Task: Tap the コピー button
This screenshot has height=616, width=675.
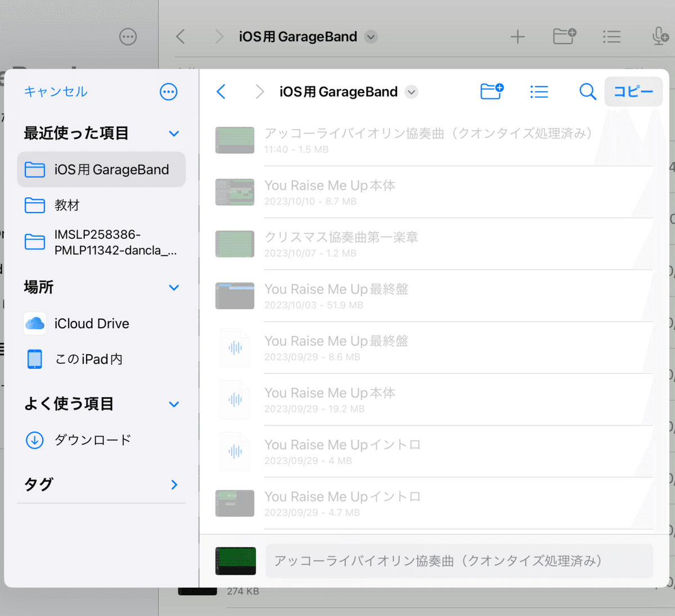Action: click(633, 92)
